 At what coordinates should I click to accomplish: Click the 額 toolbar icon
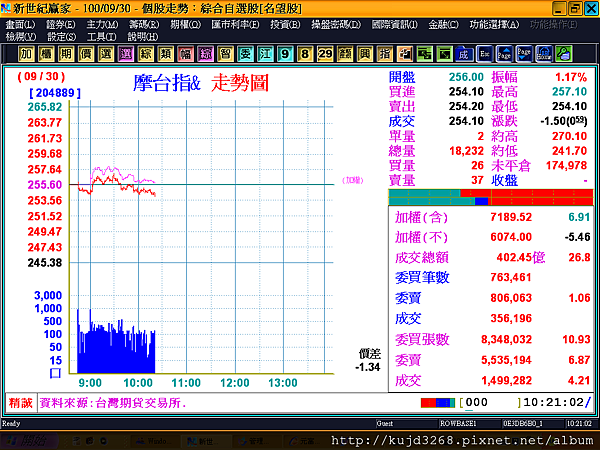(x=345, y=54)
